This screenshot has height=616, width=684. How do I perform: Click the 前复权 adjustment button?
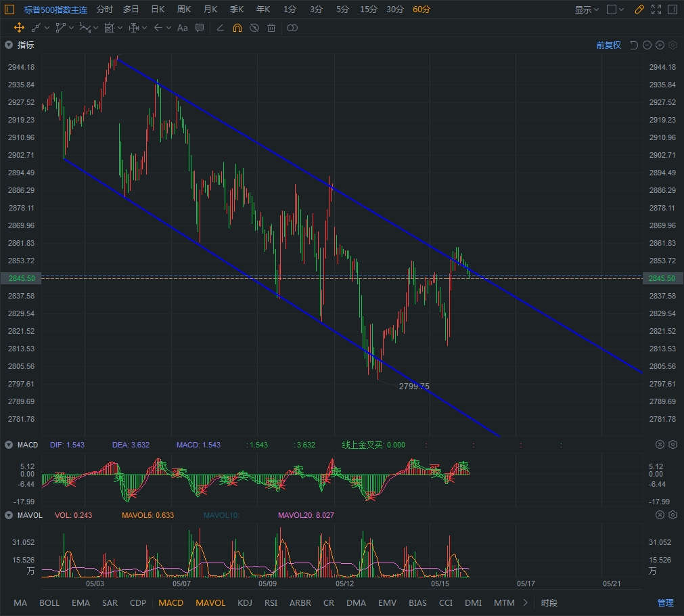click(x=608, y=45)
